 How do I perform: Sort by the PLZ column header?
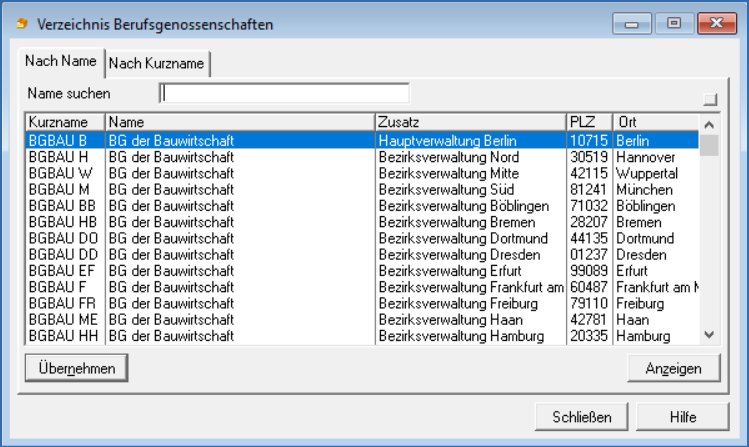589,122
